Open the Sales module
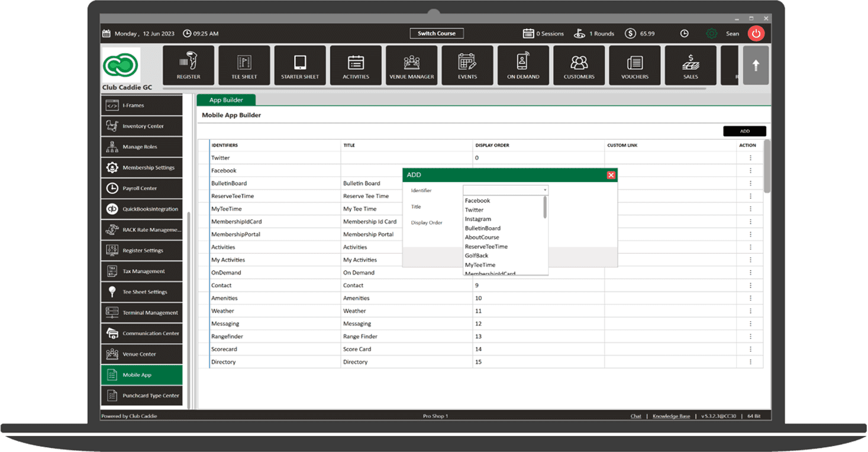The width and height of the screenshot is (868, 452). coord(690,65)
